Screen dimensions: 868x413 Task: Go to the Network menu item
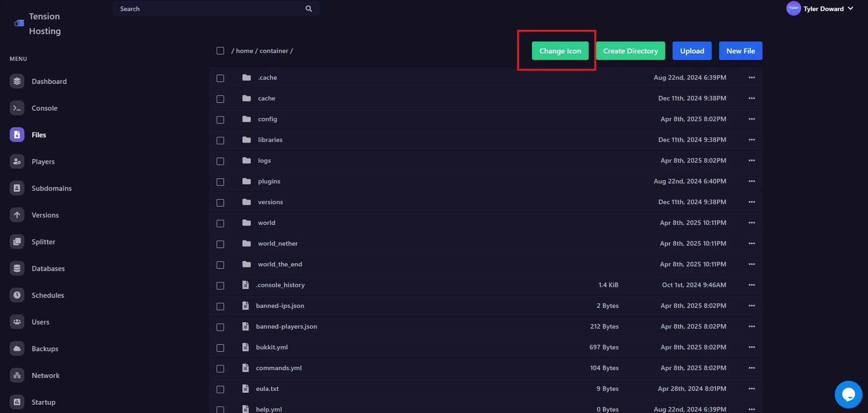[46, 375]
